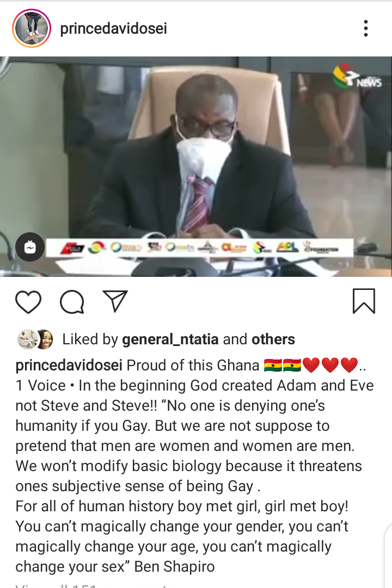The image size is (392, 588).
Task: Tap the IGTV video badge icon
Action: point(30,247)
